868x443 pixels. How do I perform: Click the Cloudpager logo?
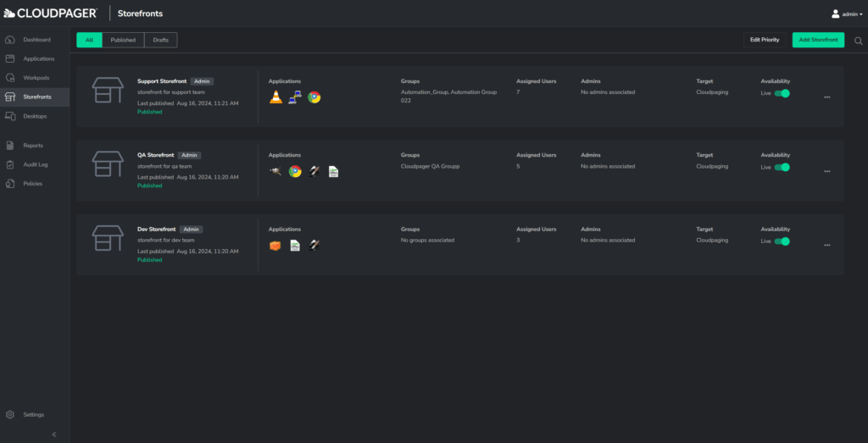pos(51,14)
